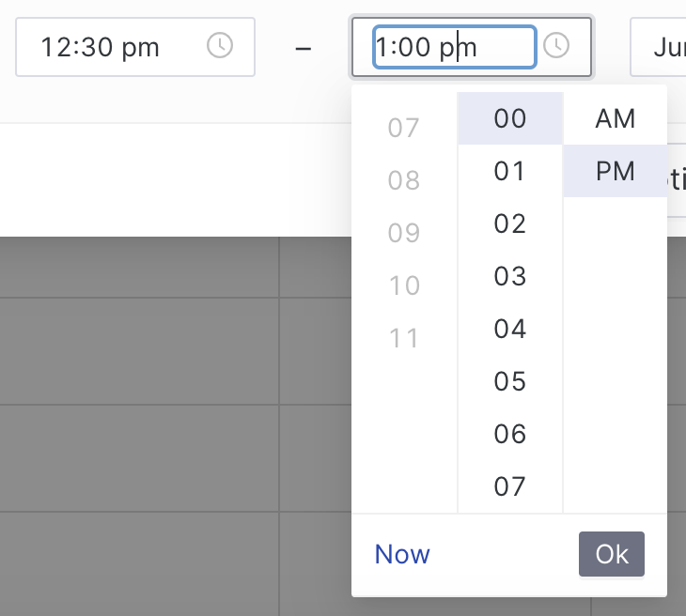The width and height of the screenshot is (686, 616).
Task: Select hour 11 in hours column
Action: (404, 338)
